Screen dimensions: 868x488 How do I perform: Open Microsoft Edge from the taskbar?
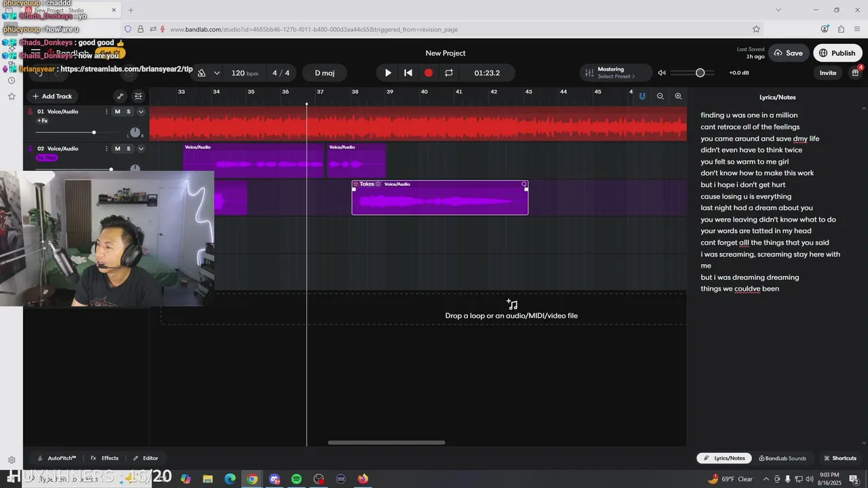point(230,479)
